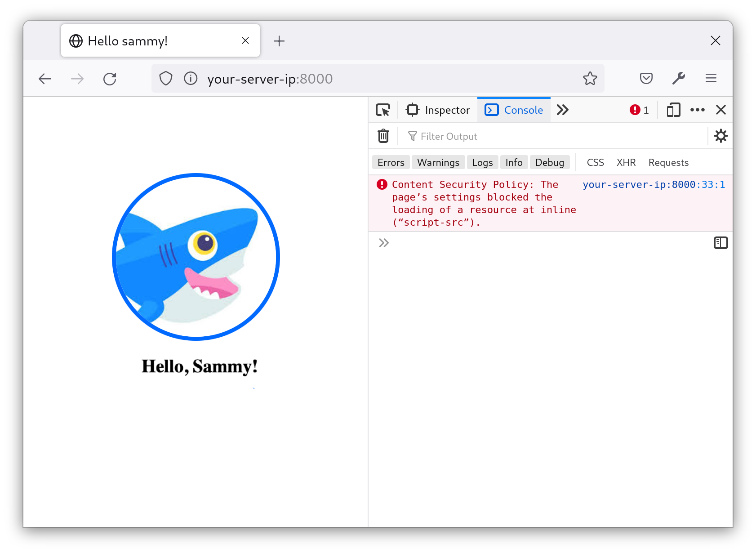Toggle the XHR filter
756x553 pixels.
point(626,162)
